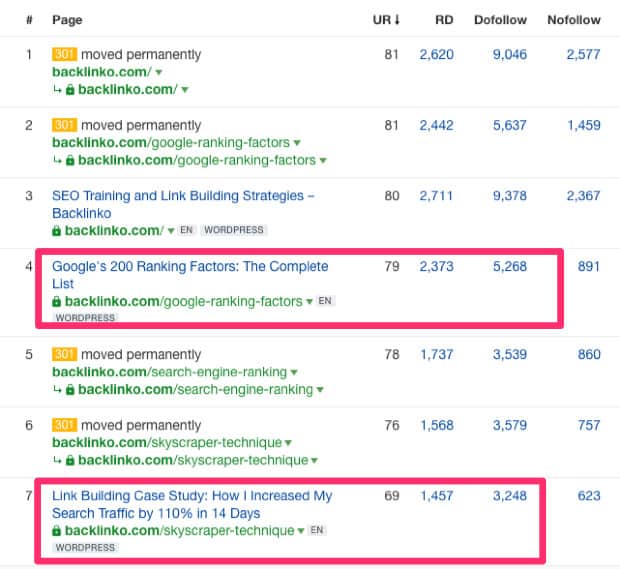Open row 3 backlinko.com/ URL
This screenshot has width=620, height=569.
(x=114, y=231)
